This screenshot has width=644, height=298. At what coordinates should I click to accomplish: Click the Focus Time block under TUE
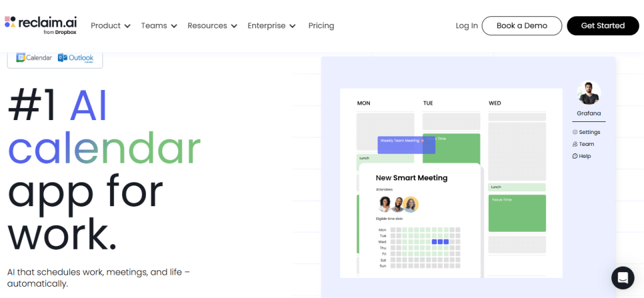pyautogui.click(x=452, y=148)
